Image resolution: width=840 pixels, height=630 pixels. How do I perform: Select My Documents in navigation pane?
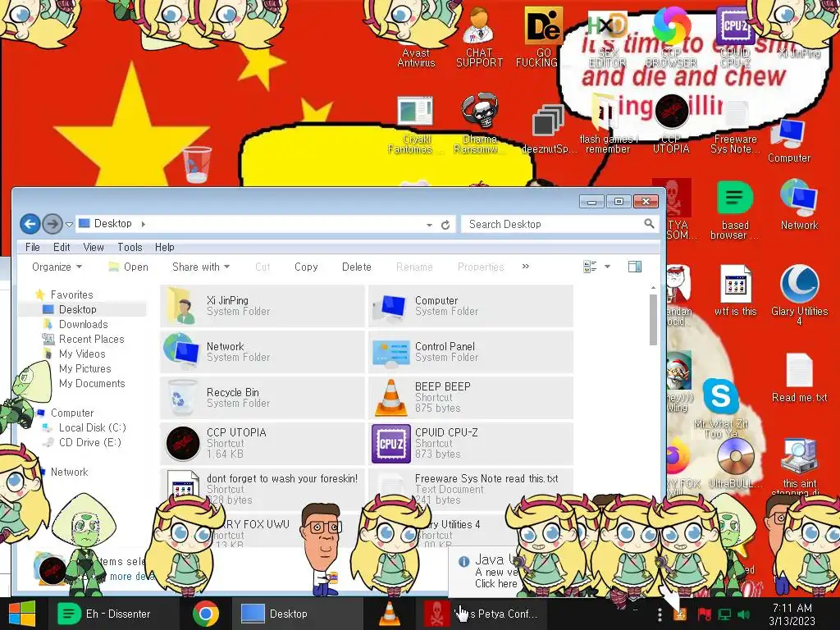coord(92,383)
